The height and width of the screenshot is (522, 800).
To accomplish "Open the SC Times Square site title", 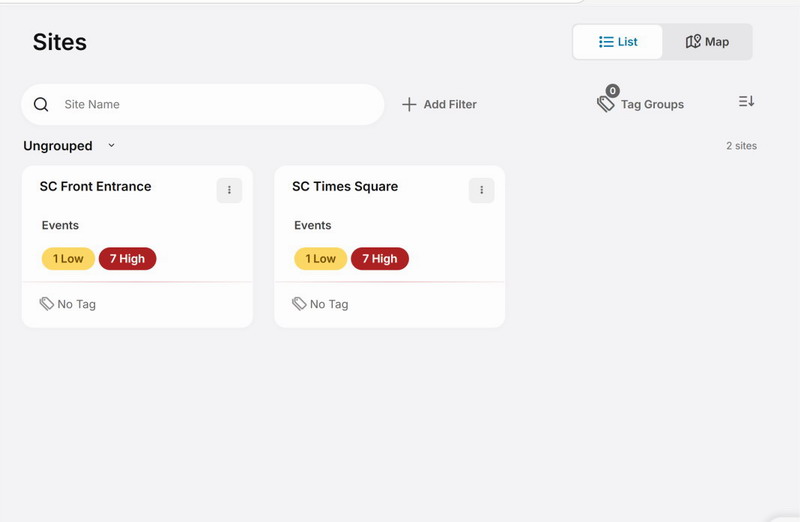I will point(345,187).
